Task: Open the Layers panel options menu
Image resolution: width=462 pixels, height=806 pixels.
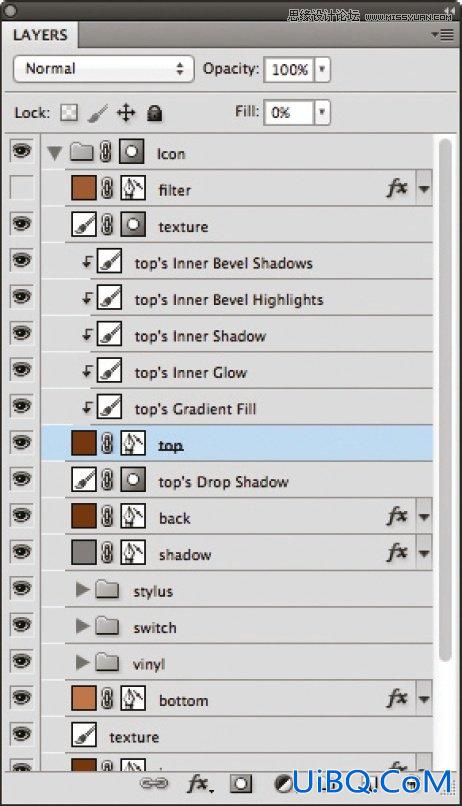Action: point(443,35)
